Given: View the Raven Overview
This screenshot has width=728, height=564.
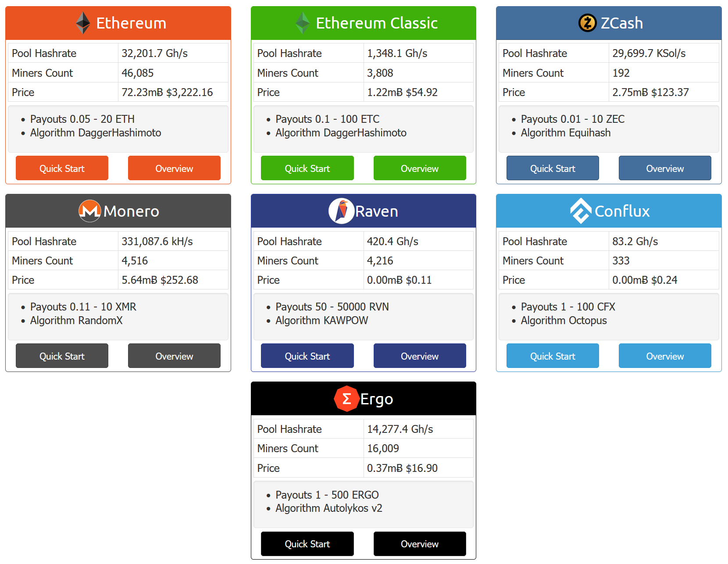Looking at the screenshot, I should click(420, 356).
